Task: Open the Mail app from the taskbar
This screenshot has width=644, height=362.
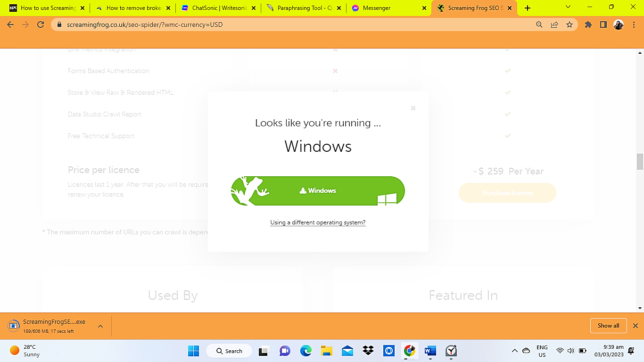Action: coord(347,351)
